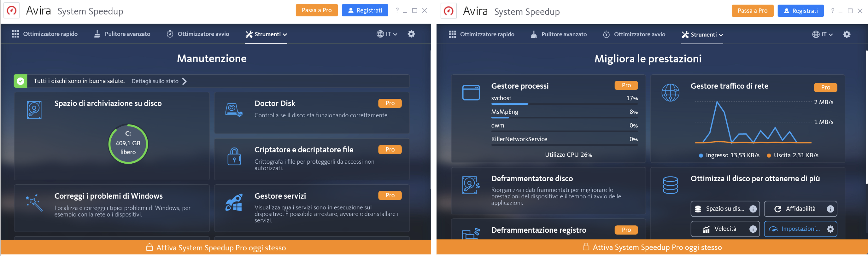Open Dettagli sullo stato link
Screen dimensions: 868x256
tap(155, 81)
